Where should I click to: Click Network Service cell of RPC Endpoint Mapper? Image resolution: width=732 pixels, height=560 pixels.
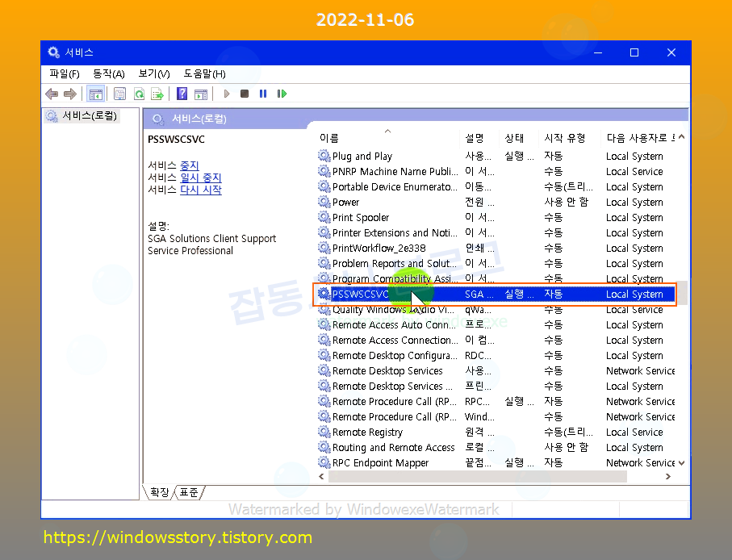pos(640,462)
